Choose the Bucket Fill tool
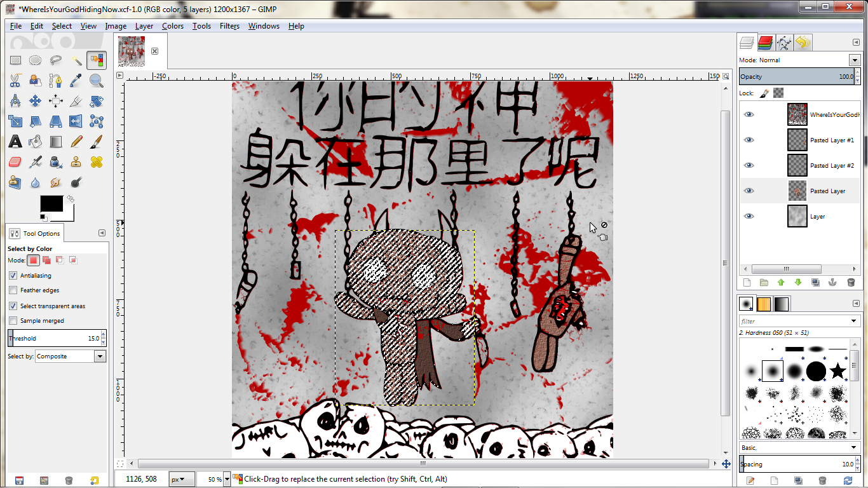This screenshot has height=488, width=868. (36, 141)
